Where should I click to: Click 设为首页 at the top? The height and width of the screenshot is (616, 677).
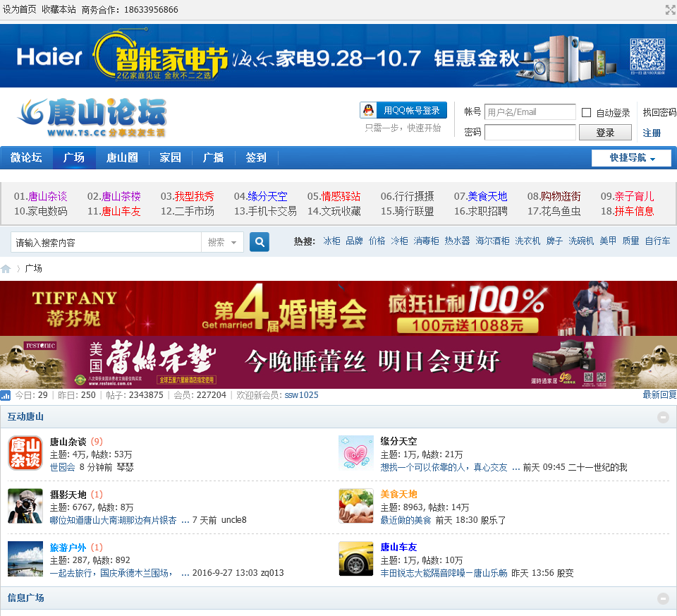[x=20, y=9]
